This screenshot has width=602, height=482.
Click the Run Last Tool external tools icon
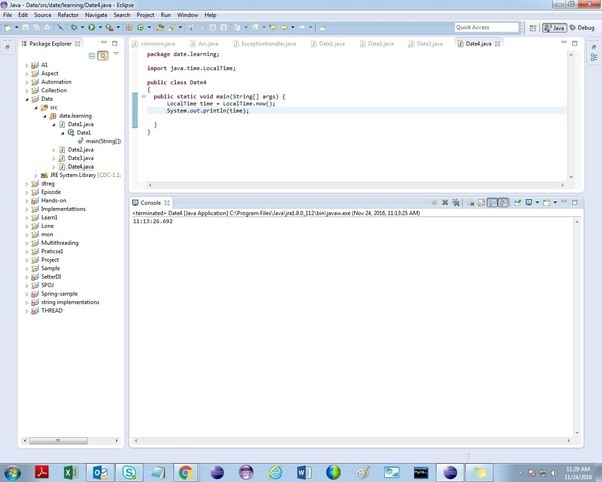[x=109, y=27]
